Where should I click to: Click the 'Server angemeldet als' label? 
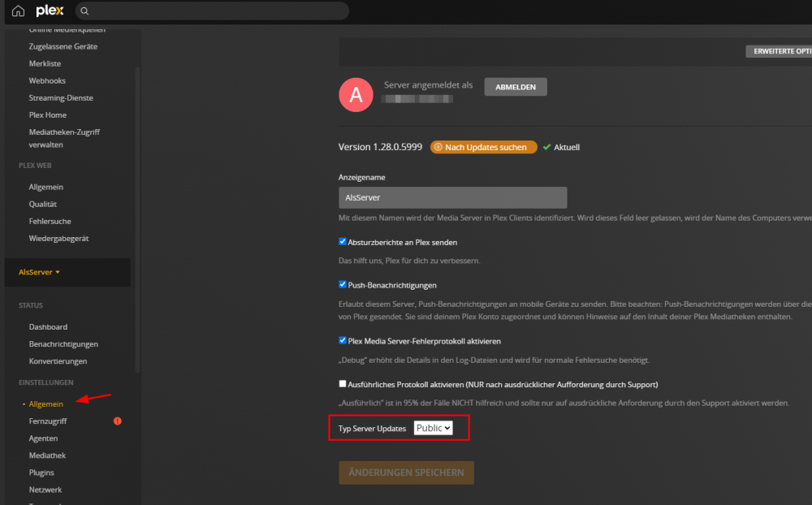(428, 85)
